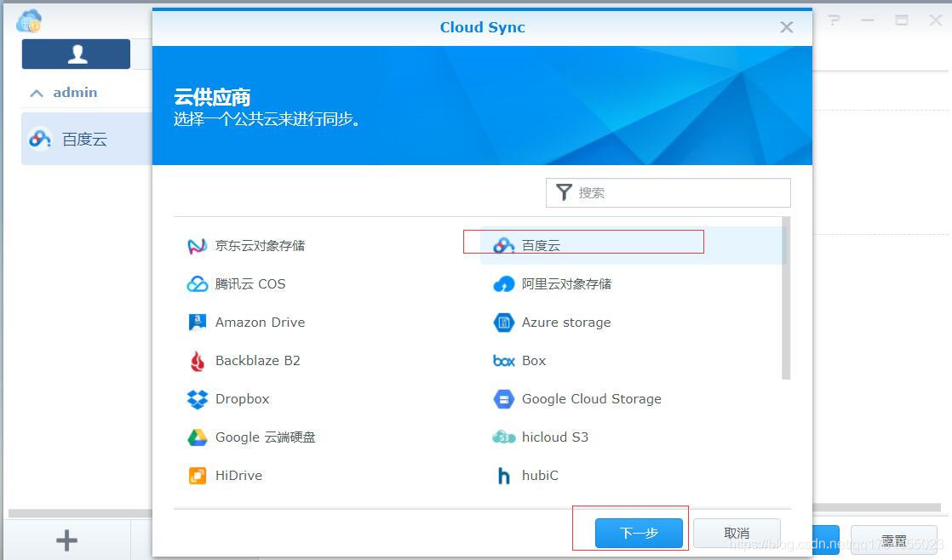Open help in background window title bar
The width and height of the screenshot is (952, 560).
click(834, 20)
